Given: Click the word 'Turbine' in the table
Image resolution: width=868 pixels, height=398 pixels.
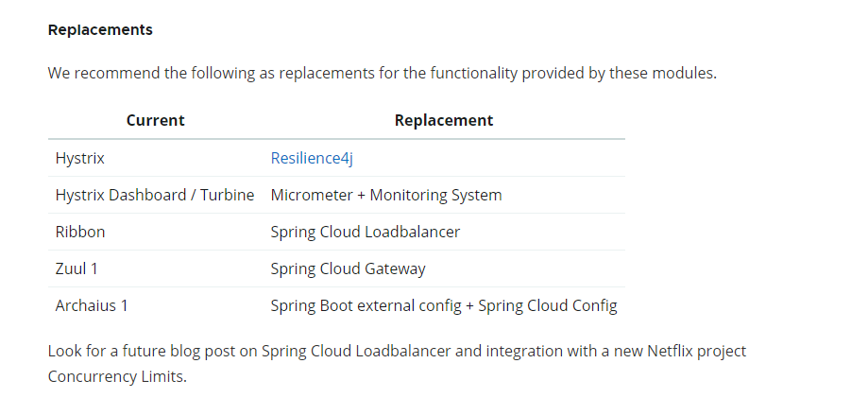Looking at the screenshot, I should pos(227,195).
